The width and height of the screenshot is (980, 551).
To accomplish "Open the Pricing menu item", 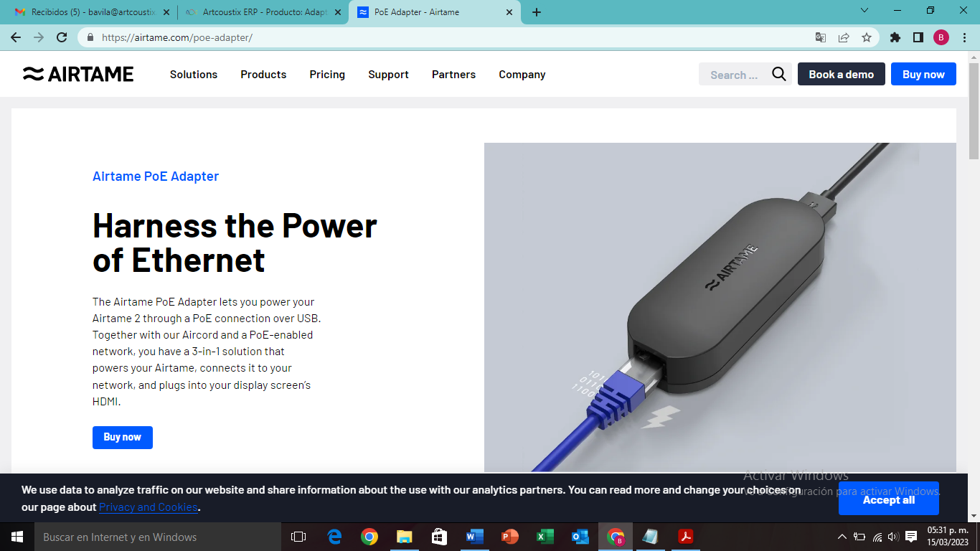I will (327, 75).
